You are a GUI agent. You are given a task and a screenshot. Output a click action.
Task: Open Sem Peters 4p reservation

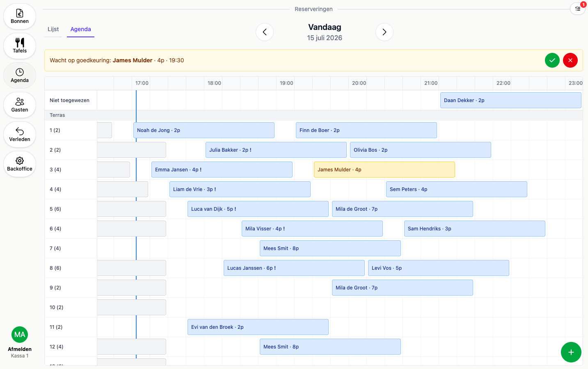pyautogui.click(x=457, y=189)
